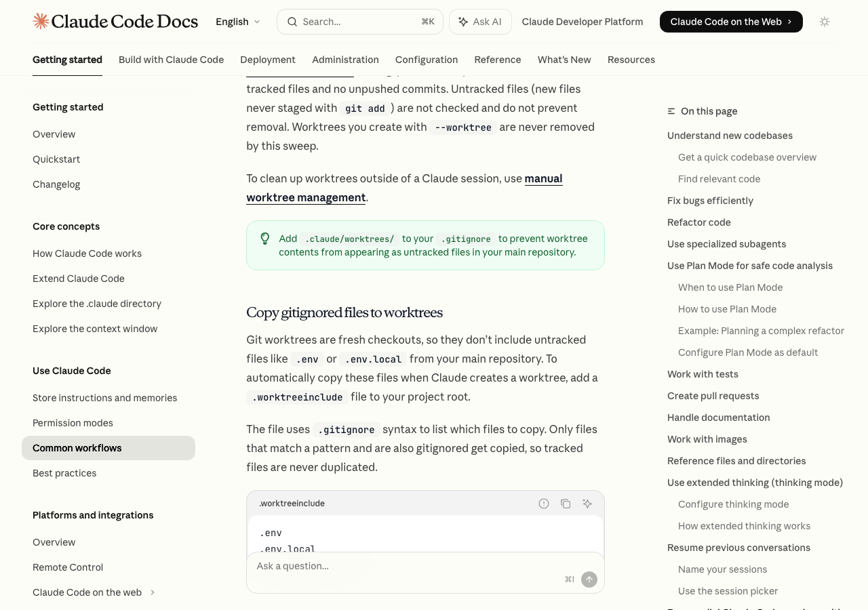Viewport: 868px width, 610px height.
Task: Open the Quickstart page
Action: click(x=56, y=159)
